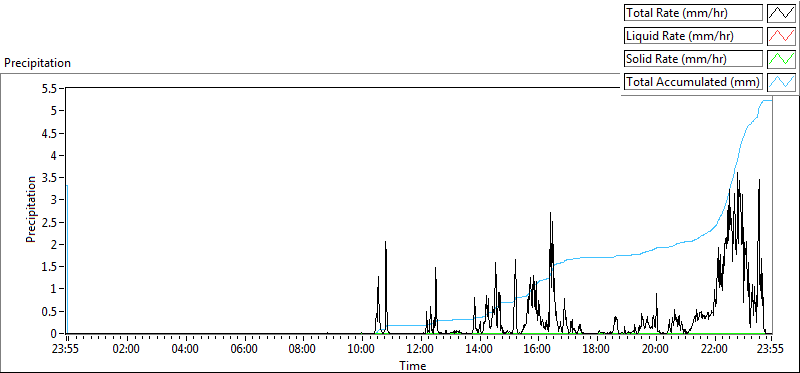The height and width of the screenshot is (373, 800).
Task: Click the Liquid Rate red line icon
Action: coord(781,36)
